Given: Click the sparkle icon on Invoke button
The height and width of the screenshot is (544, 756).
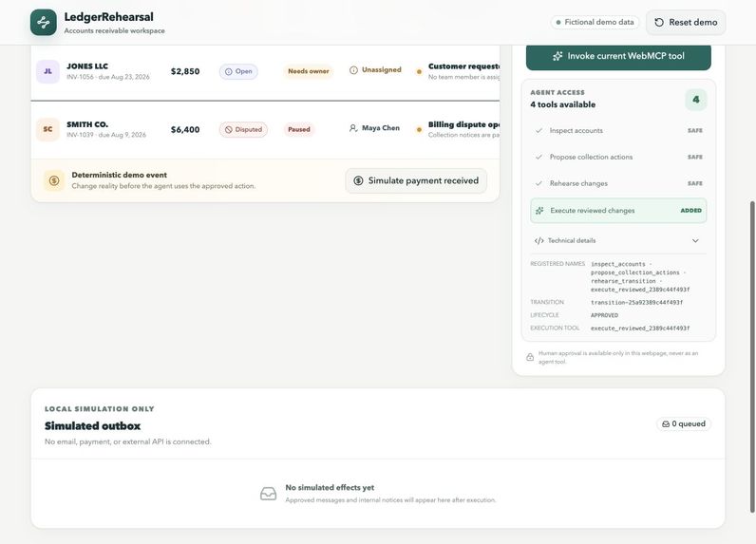Looking at the screenshot, I should tap(558, 56).
